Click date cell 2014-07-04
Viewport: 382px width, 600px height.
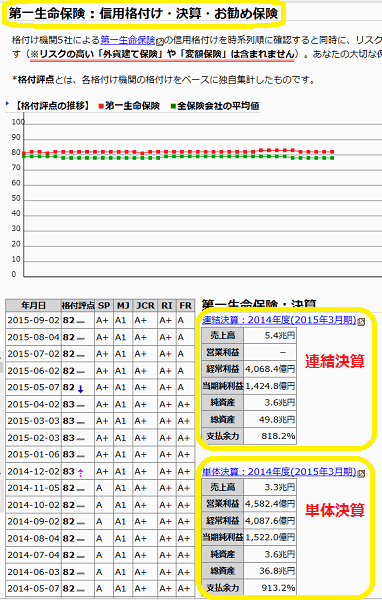coord(33,555)
